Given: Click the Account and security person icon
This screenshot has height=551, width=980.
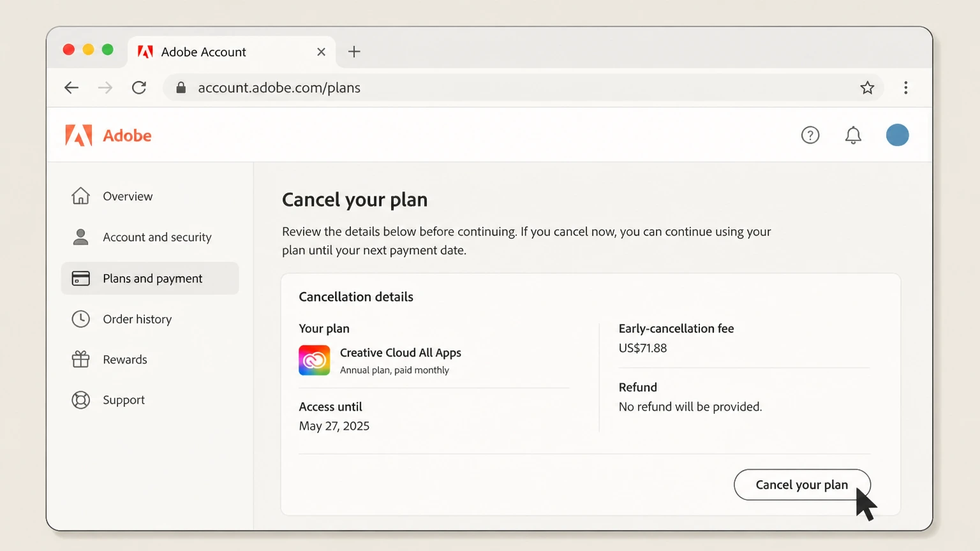Looking at the screenshot, I should click(80, 237).
